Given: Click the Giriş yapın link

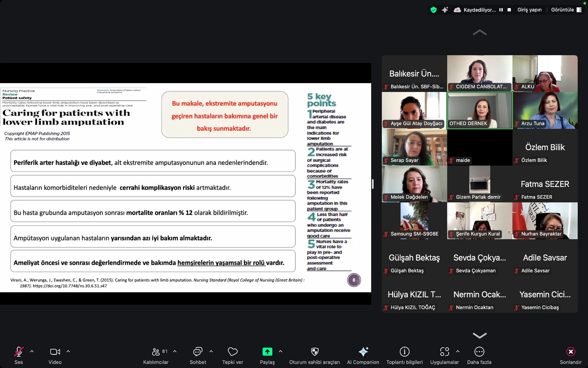Looking at the screenshot, I should point(530,10).
